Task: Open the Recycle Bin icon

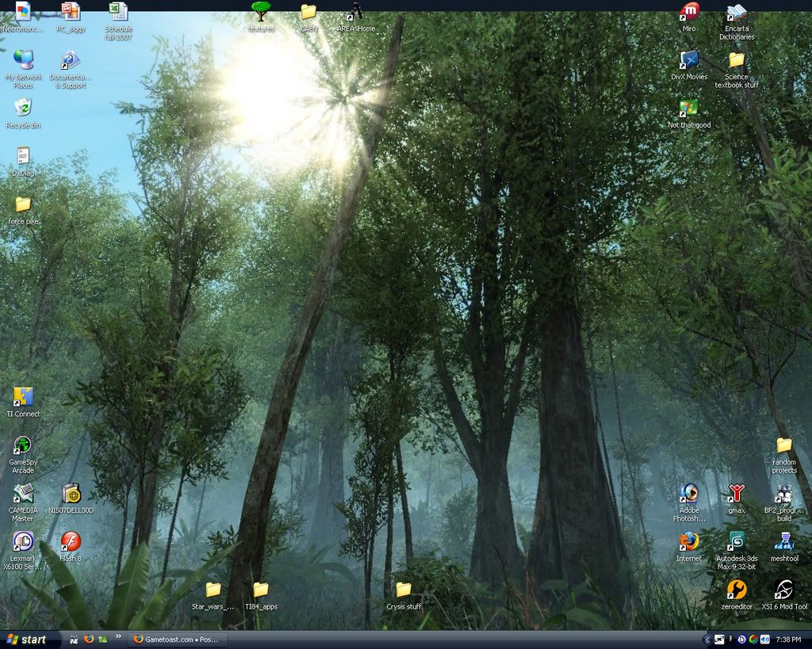Action: (x=23, y=113)
